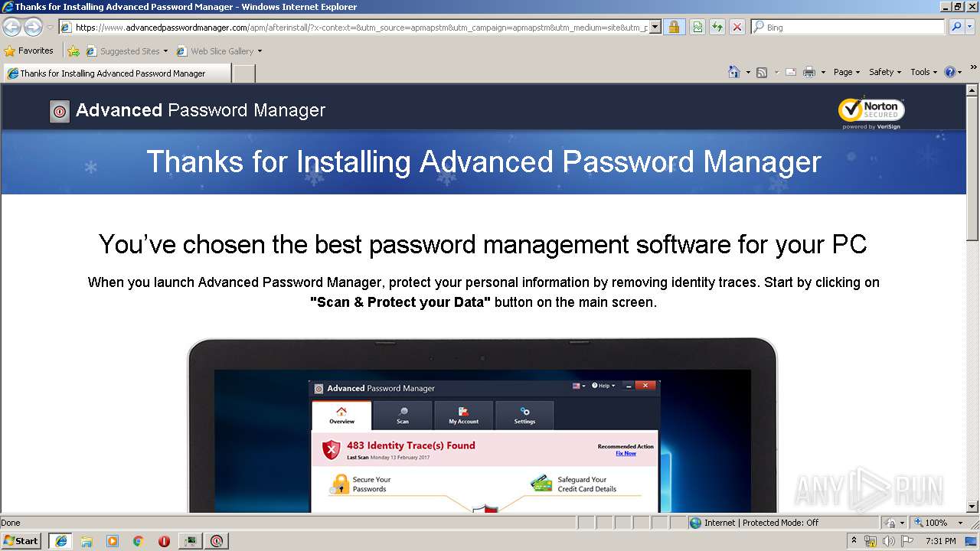The image size is (980, 551).
Task: Open Google Chrome from taskbar
Action: [139, 541]
